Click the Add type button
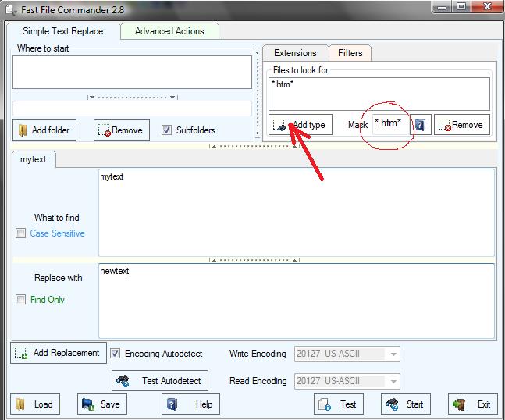Image resolution: width=505 pixels, height=420 pixels. click(301, 125)
